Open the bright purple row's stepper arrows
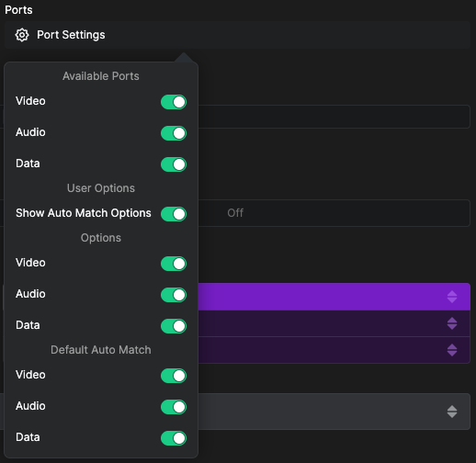This screenshot has width=476, height=463. point(452,297)
